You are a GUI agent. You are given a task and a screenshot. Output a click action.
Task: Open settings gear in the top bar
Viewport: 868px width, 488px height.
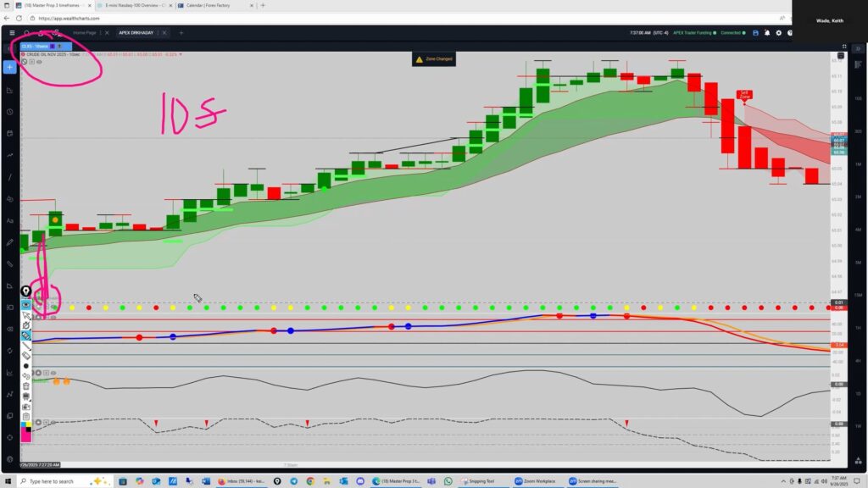click(778, 33)
